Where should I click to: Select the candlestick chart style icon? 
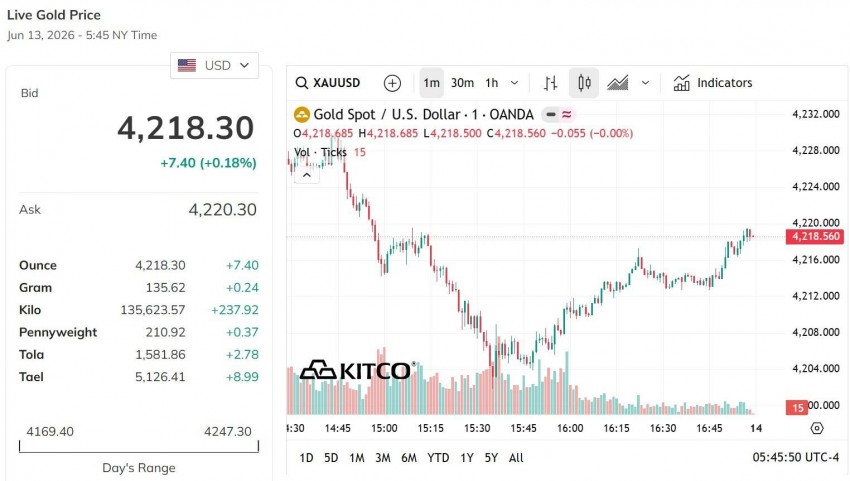click(584, 83)
